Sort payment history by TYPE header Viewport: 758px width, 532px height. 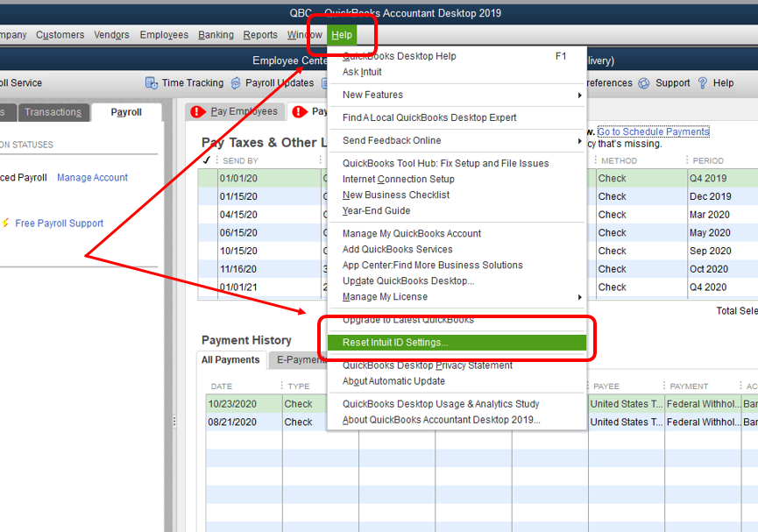click(298, 387)
